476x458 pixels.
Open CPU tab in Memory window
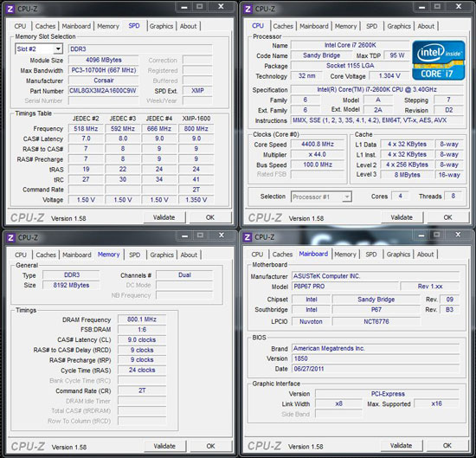[21, 255]
